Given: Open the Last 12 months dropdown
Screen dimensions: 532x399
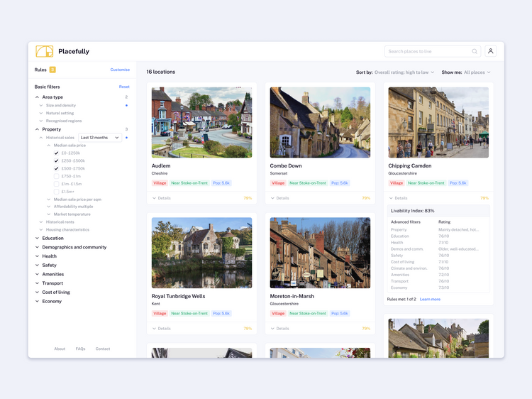Looking at the screenshot, I should point(99,138).
